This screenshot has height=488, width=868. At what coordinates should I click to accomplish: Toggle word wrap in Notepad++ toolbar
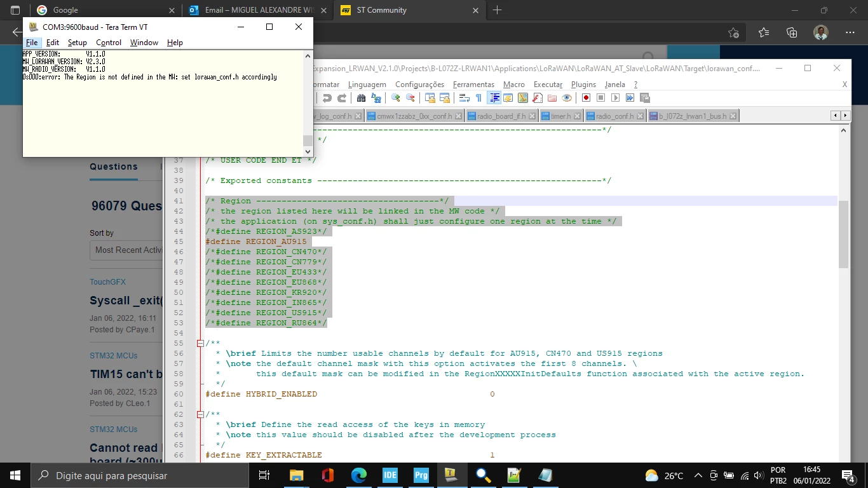tap(464, 98)
